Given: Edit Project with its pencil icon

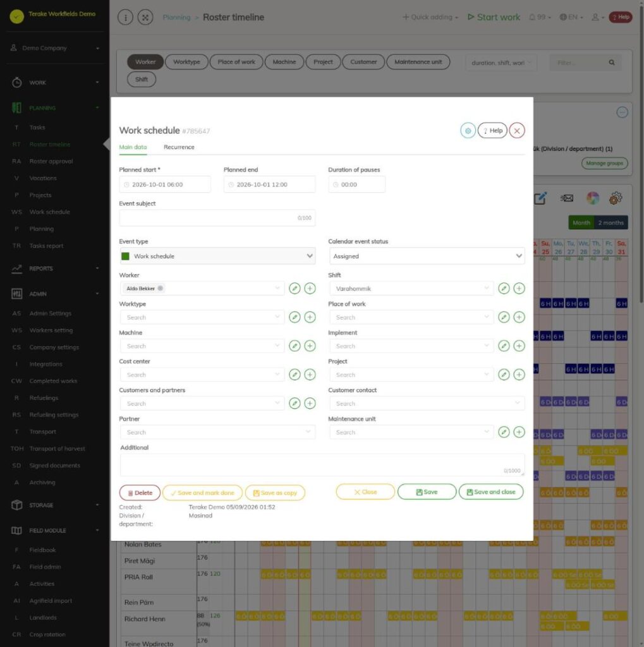Looking at the screenshot, I should 504,375.
